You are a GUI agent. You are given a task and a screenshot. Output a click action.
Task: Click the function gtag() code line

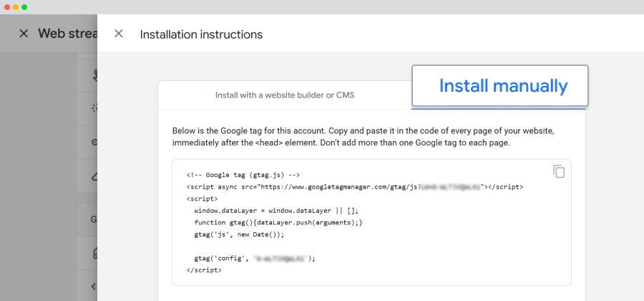coord(278,222)
